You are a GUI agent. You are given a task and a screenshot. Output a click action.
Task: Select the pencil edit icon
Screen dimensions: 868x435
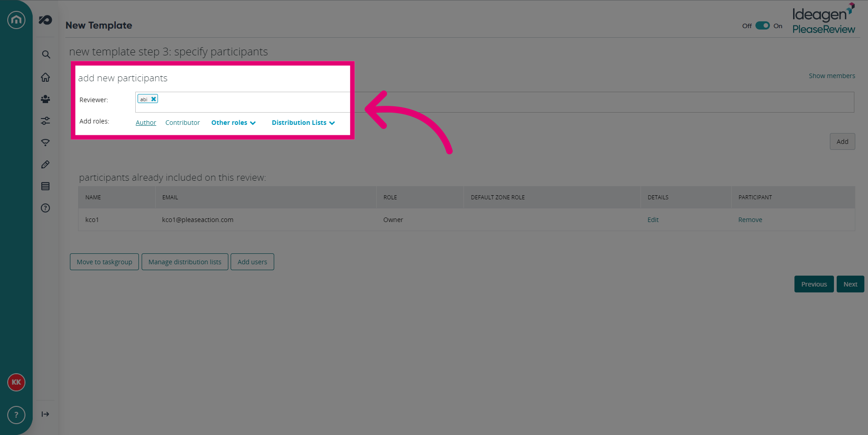tap(45, 164)
